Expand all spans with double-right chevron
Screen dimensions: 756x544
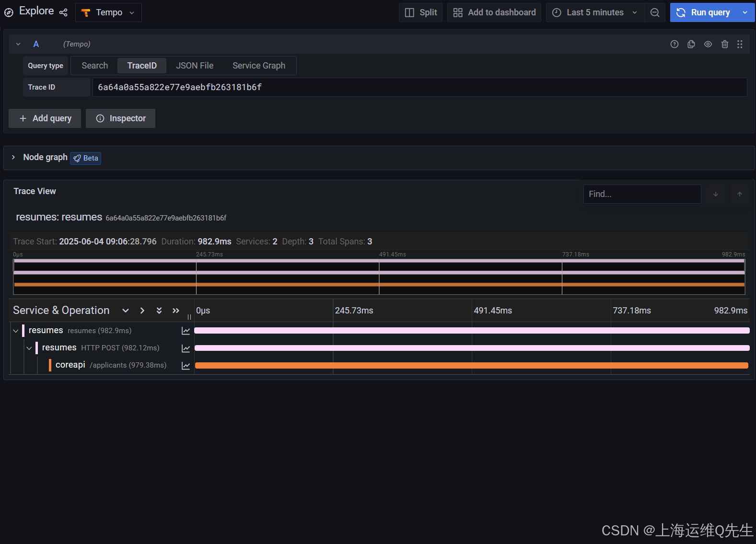coord(176,311)
